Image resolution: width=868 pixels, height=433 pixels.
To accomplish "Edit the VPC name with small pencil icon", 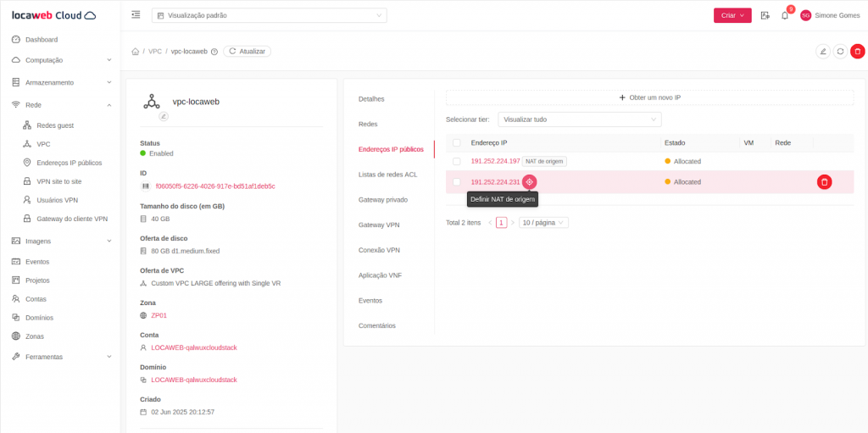I will pyautogui.click(x=164, y=116).
